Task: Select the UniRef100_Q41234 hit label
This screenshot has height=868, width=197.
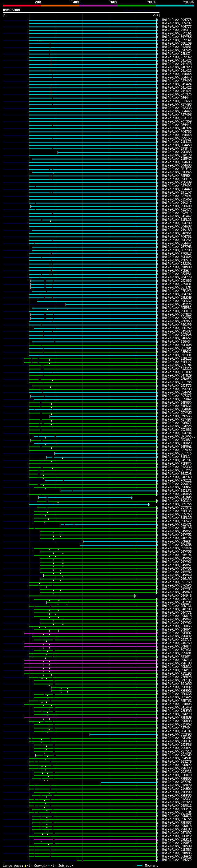Action: click(x=177, y=603)
